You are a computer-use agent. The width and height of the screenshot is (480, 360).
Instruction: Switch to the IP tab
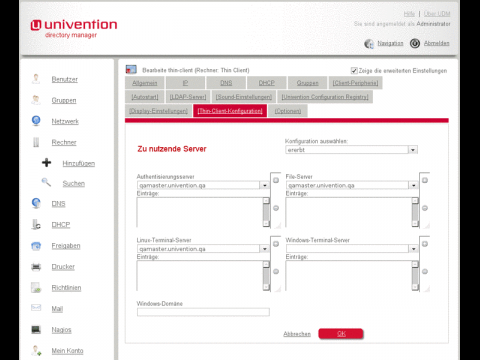point(185,83)
